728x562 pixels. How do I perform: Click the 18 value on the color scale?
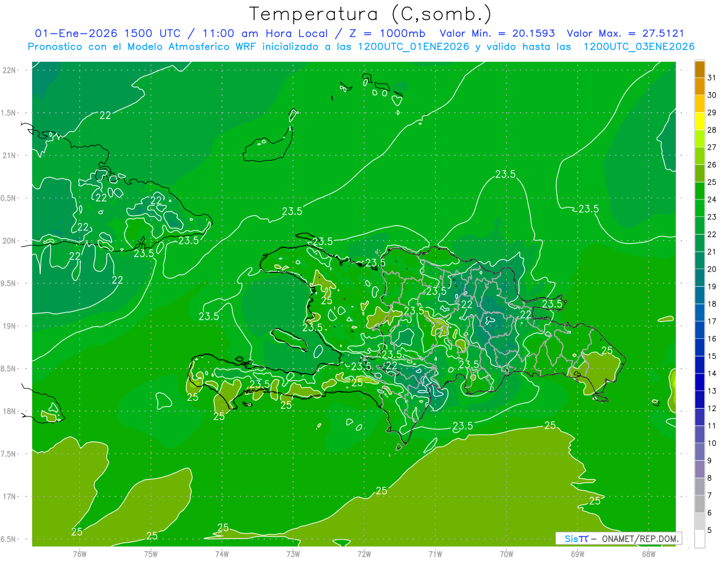(712, 304)
